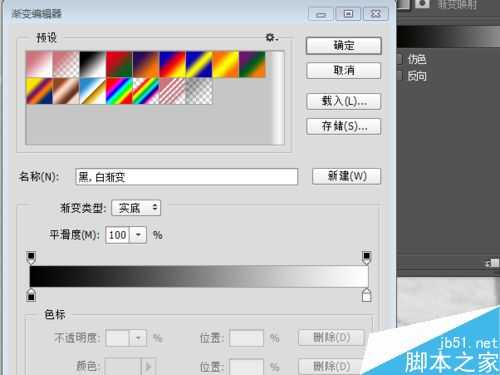Select the blue-yellow-blue gradient preset

(199, 64)
